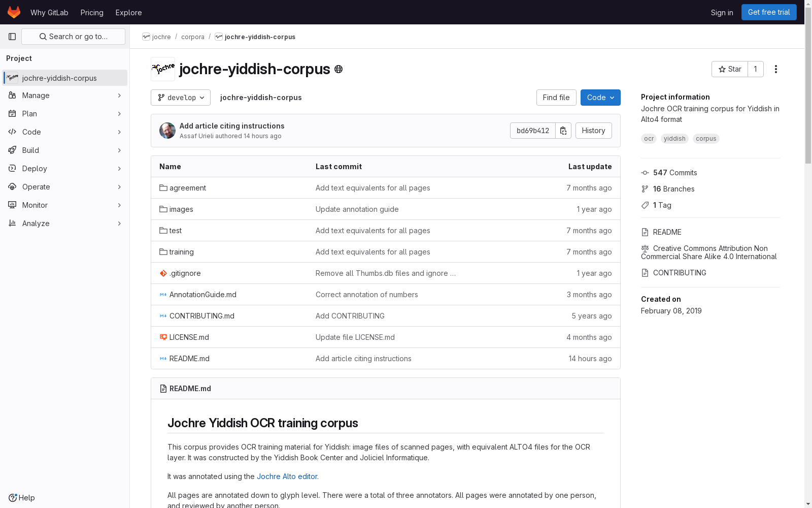
Task: Click the Find file button
Action: click(x=556, y=98)
